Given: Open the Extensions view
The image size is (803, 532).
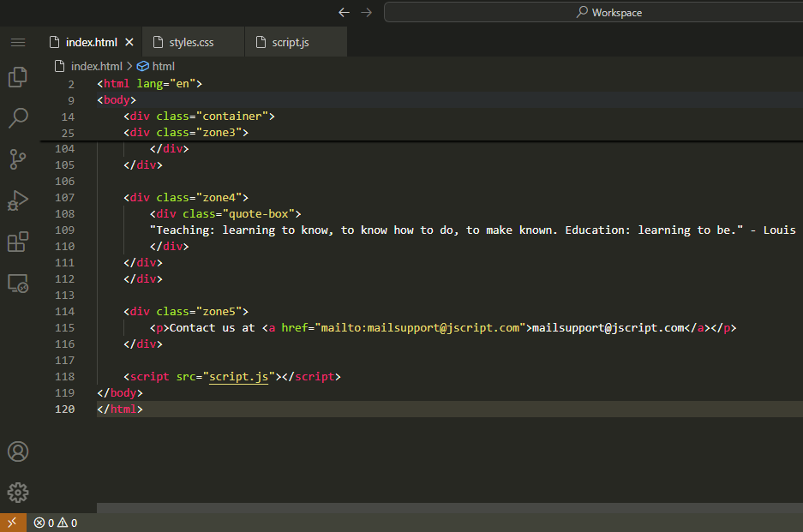Looking at the screenshot, I should click(17, 242).
